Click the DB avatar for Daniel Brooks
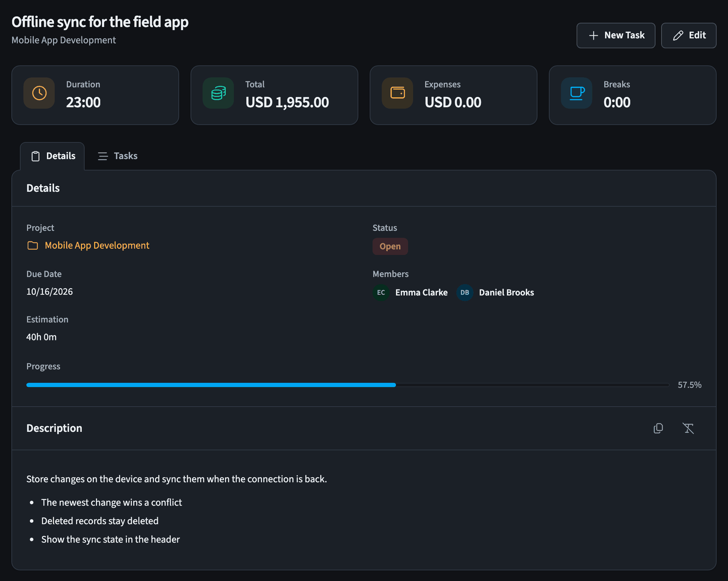 point(465,292)
